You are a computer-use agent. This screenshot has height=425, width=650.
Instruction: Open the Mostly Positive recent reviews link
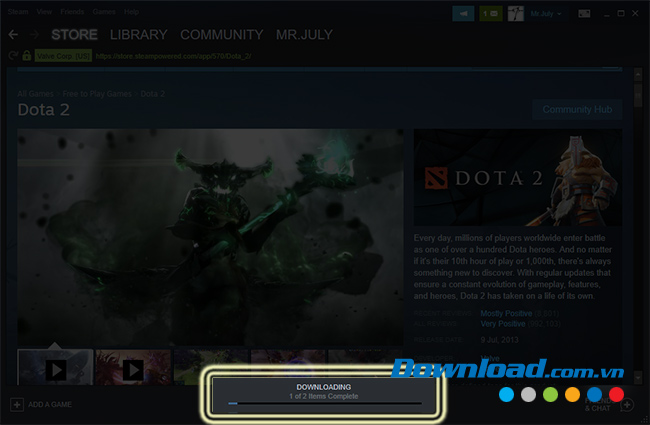pos(506,313)
